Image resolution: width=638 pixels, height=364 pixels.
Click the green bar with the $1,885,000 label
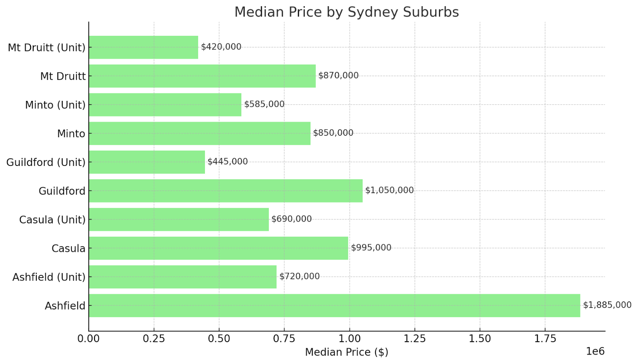tap(335, 306)
